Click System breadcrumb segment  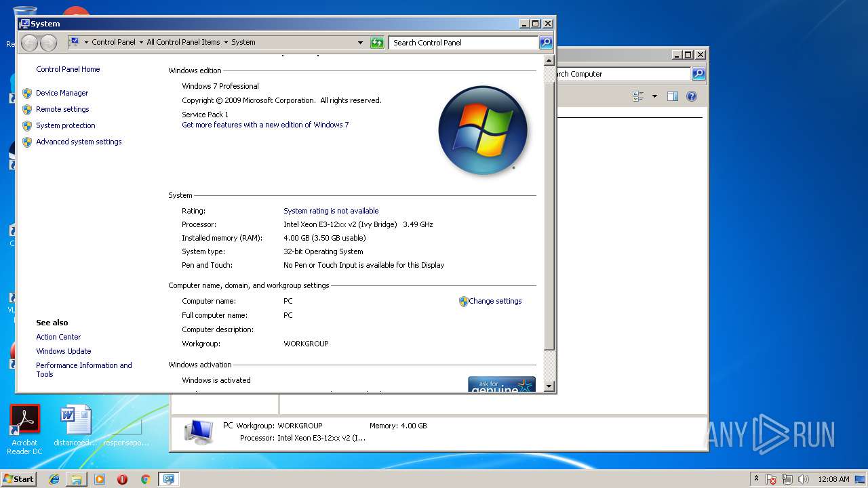[x=243, y=42]
